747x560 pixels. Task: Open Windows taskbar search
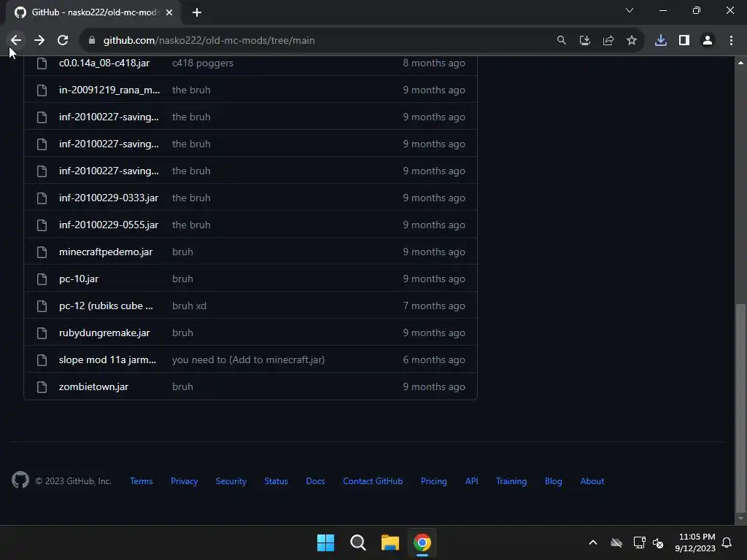tap(357, 542)
